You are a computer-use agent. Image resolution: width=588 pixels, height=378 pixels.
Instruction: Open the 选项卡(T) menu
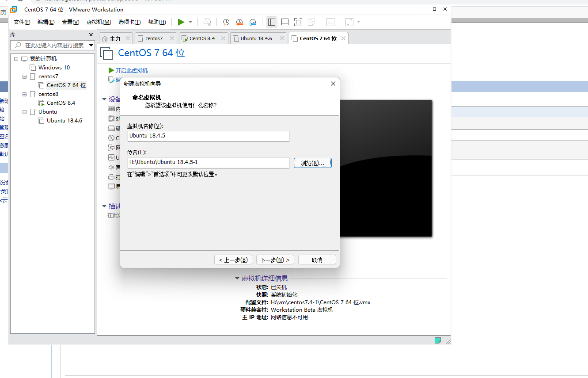click(129, 22)
